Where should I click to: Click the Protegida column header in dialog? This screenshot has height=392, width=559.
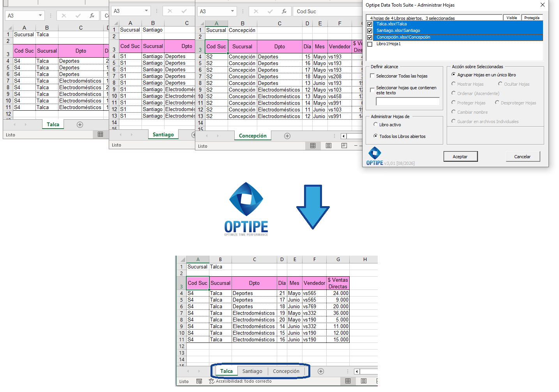532,18
